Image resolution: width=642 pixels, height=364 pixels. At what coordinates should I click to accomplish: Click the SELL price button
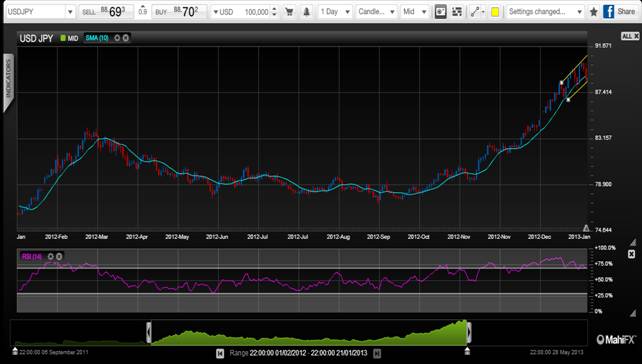tap(105, 12)
